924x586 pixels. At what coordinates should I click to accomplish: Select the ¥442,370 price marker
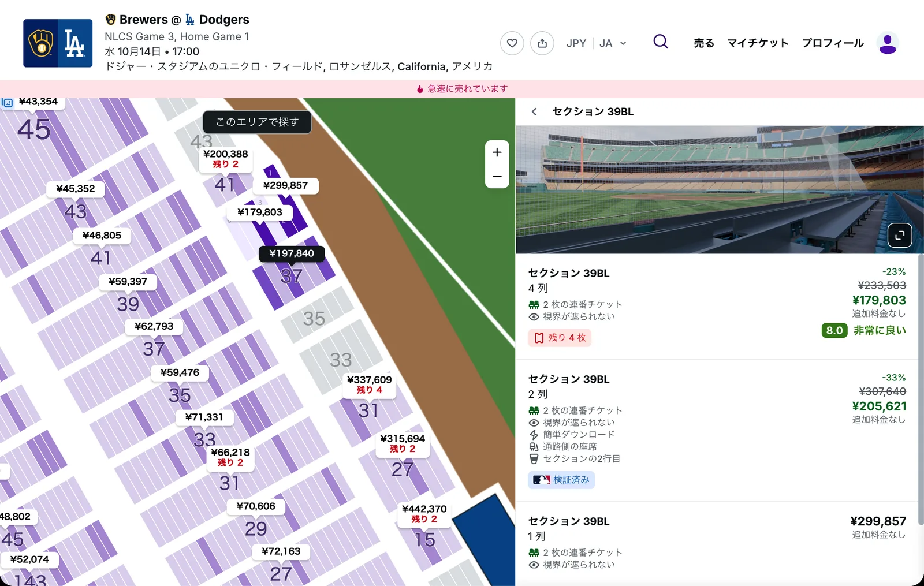click(x=424, y=514)
